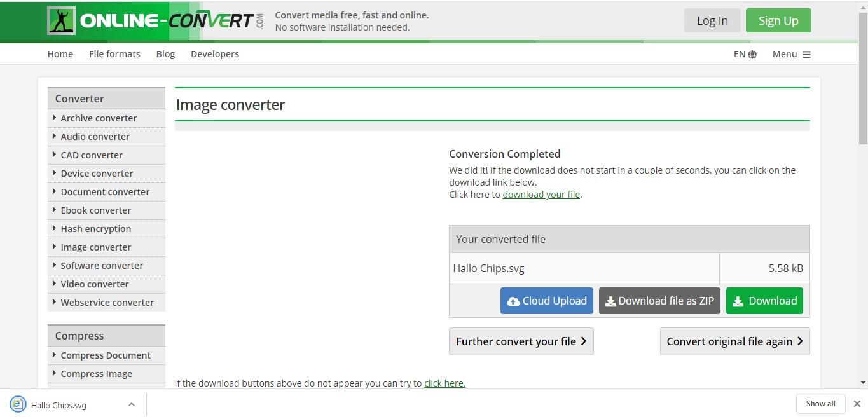Click the Log In button
Viewport: 868px width, 419px height.
point(712,20)
